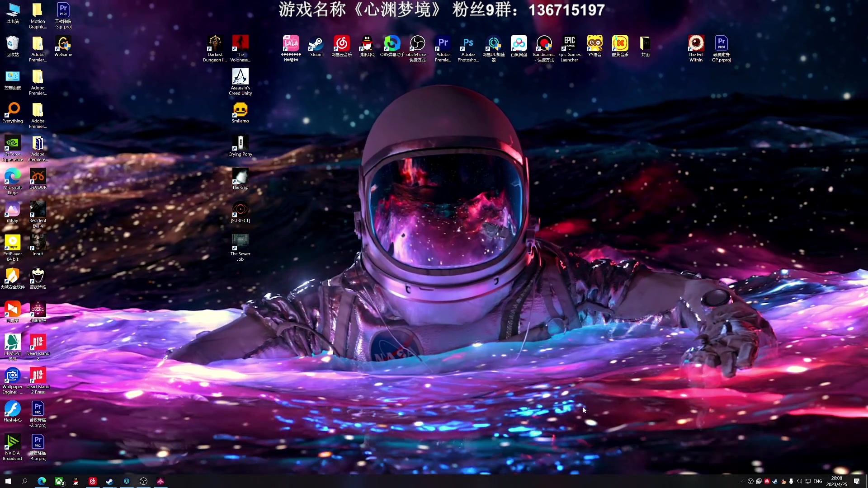Open the OBS弹幕助手 desktop icon
The width and height of the screenshot is (868, 488).
[392, 47]
